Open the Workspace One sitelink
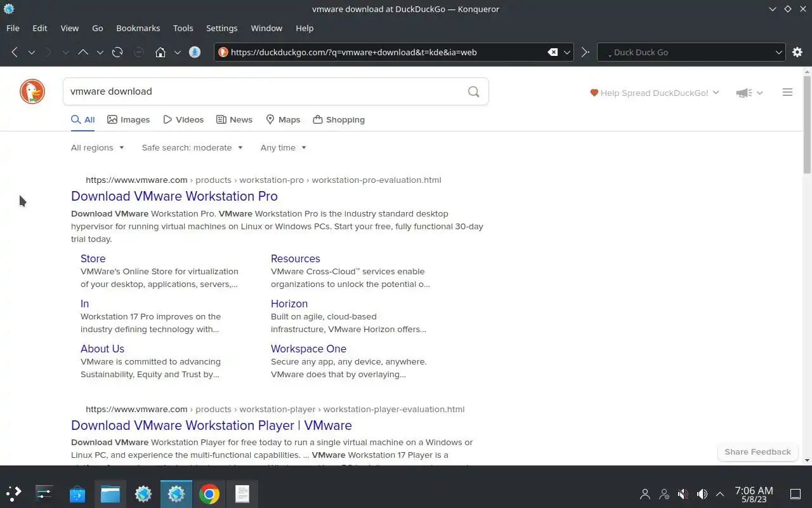The image size is (812, 508). (308, 349)
